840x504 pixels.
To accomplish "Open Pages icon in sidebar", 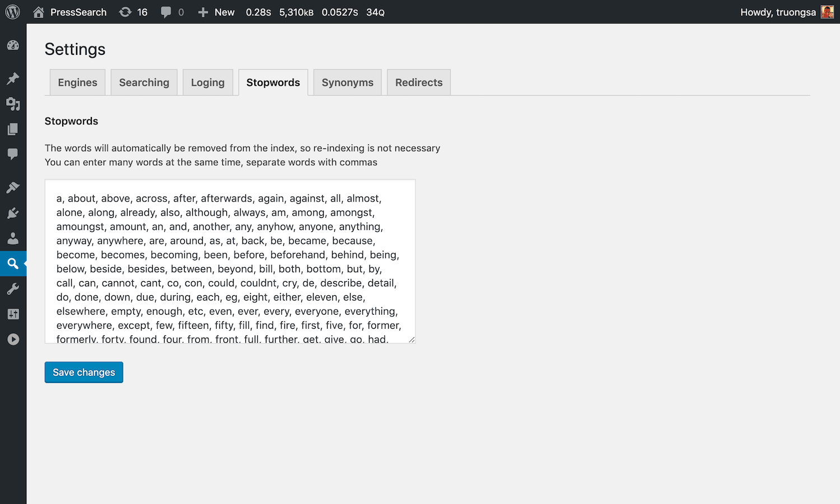I will pos(13,129).
